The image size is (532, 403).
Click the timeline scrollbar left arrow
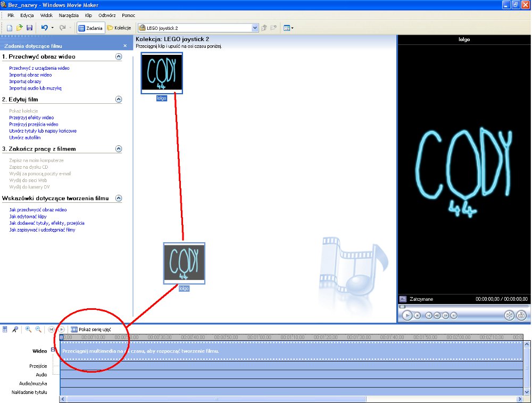63,399
